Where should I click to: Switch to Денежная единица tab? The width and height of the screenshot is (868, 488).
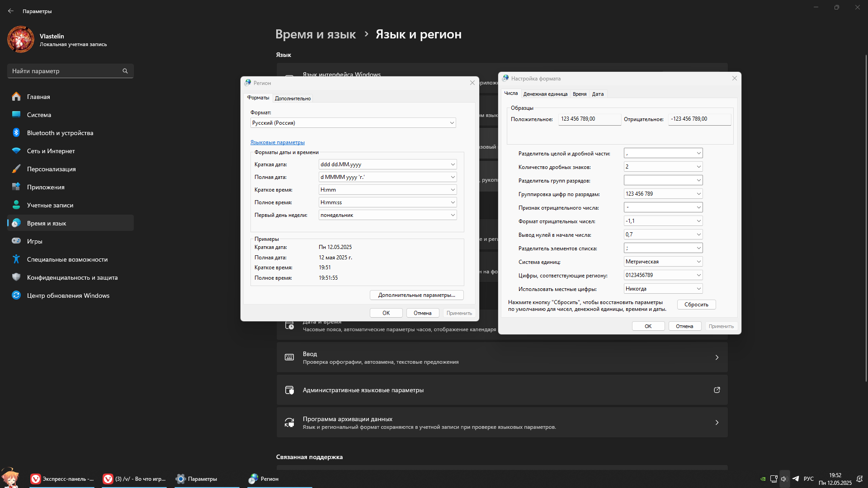pos(545,94)
